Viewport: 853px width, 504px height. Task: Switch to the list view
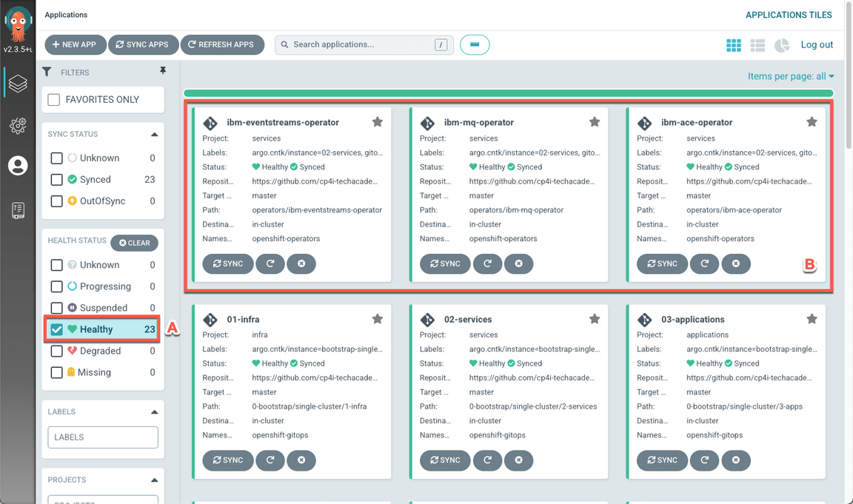tap(757, 45)
